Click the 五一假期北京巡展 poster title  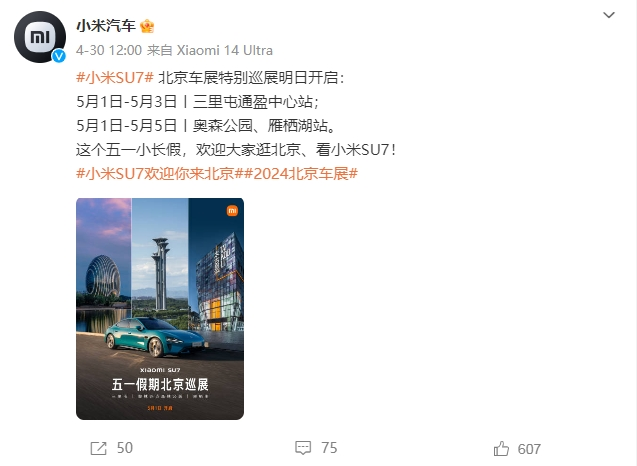point(160,384)
